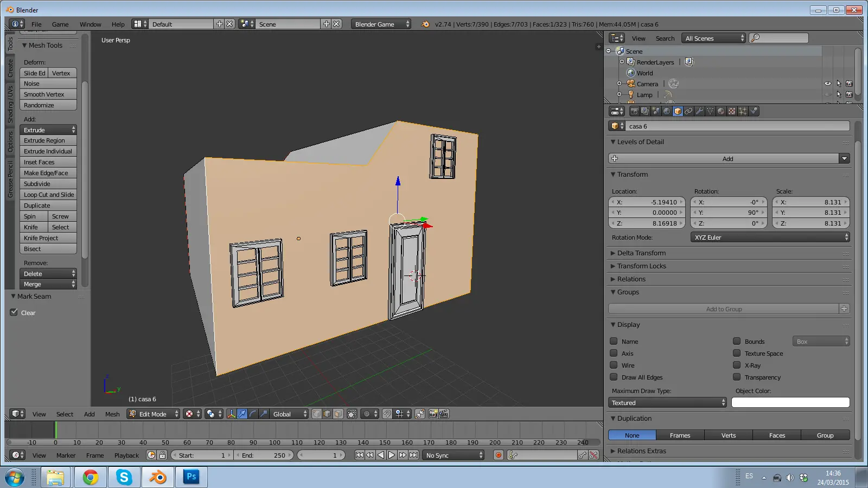Image resolution: width=868 pixels, height=488 pixels.
Task: Open the File menu
Action: 36,24
